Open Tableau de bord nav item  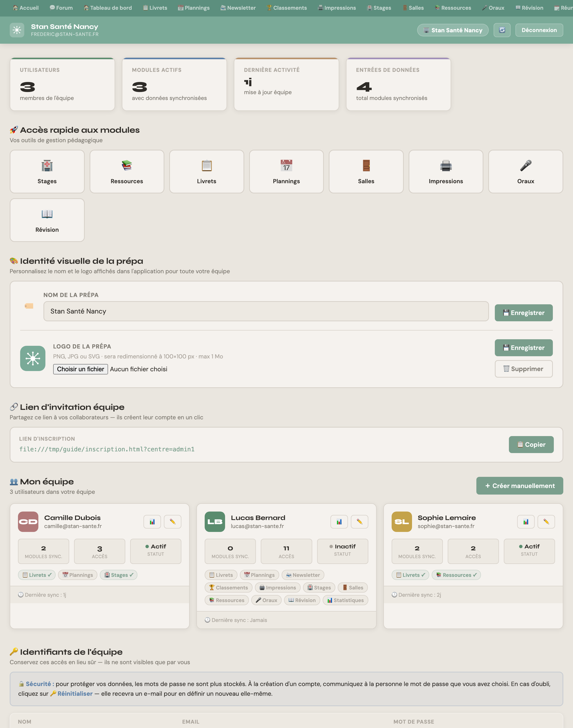[x=108, y=8]
